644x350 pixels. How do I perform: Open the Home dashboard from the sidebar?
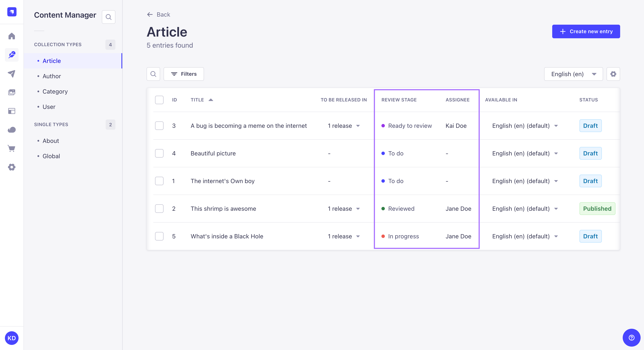click(x=11, y=36)
